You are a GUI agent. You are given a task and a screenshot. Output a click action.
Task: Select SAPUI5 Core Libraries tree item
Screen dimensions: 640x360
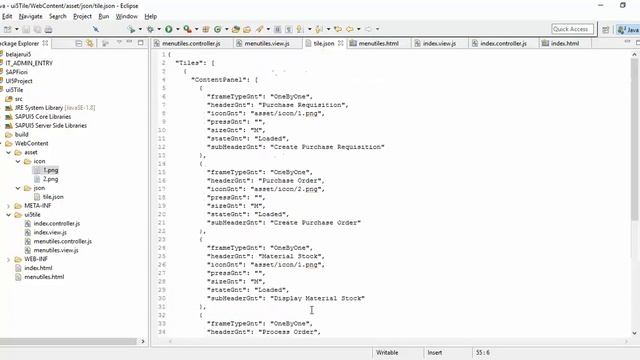click(x=43, y=117)
